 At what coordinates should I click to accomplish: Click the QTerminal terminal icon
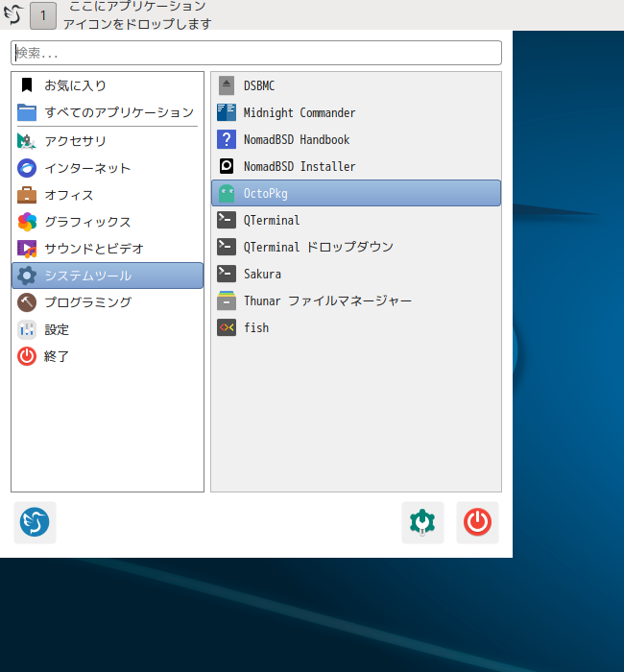(227, 220)
